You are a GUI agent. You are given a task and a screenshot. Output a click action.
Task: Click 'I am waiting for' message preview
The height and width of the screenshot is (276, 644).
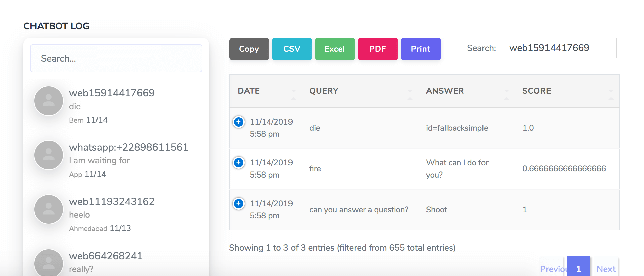click(x=99, y=161)
